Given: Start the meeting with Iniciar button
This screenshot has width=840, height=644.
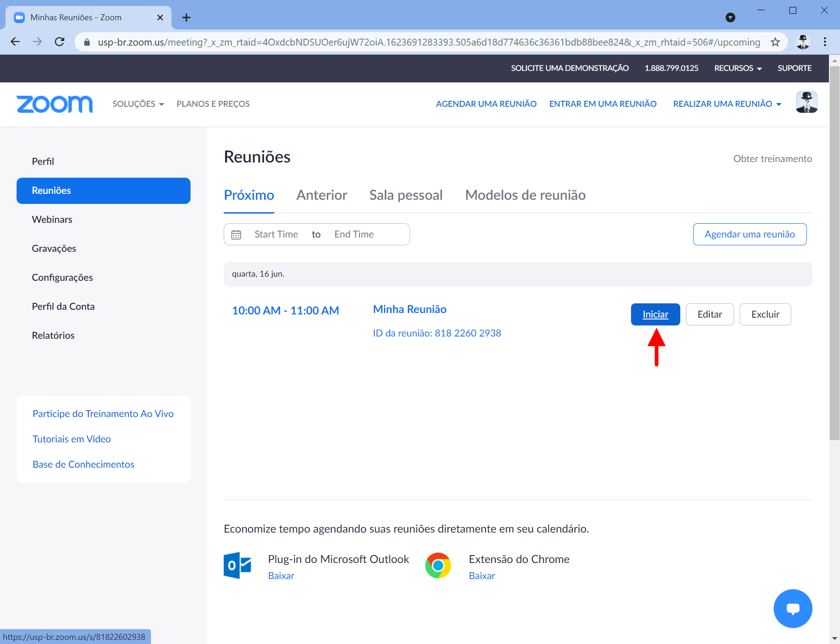Looking at the screenshot, I should (x=655, y=314).
